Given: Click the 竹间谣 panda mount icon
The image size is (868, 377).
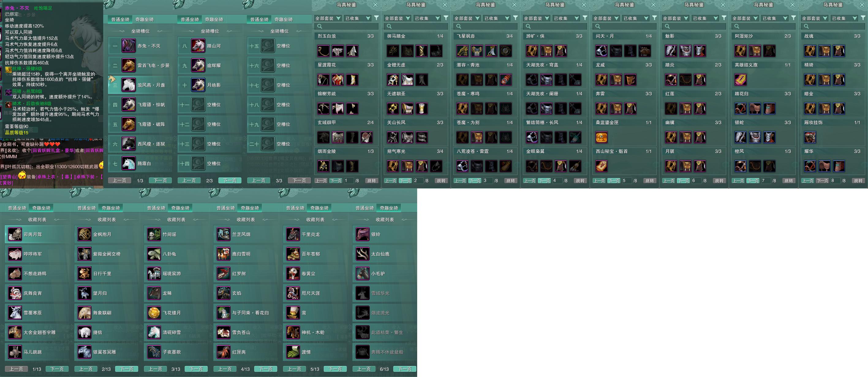Looking at the screenshot, I should click(x=154, y=234).
